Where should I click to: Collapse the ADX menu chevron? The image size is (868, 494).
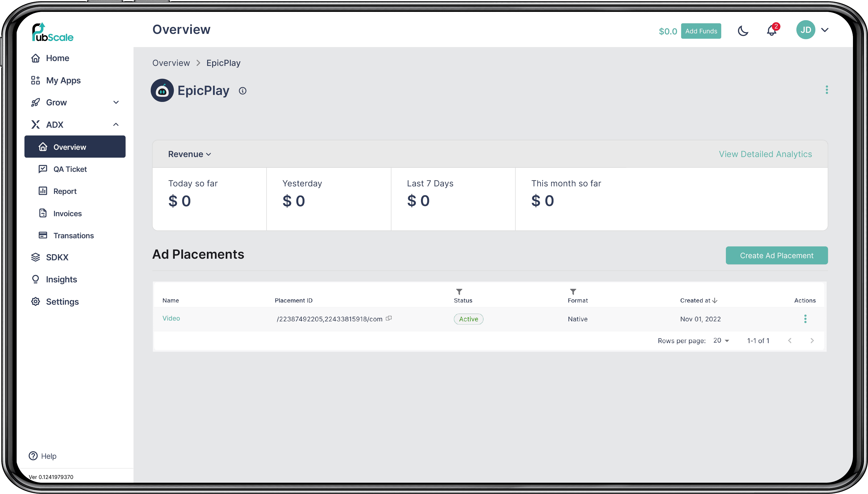[x=116, y=125]
